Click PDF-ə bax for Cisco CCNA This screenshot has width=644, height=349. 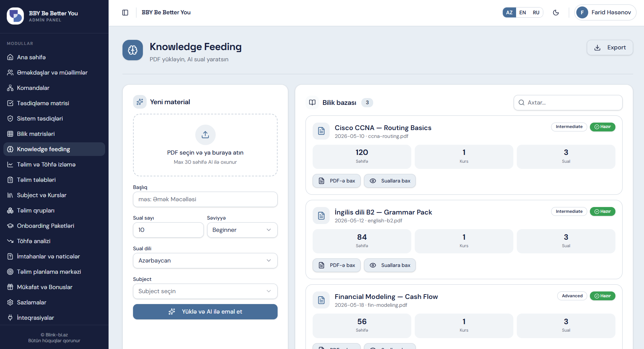(336, 181)
